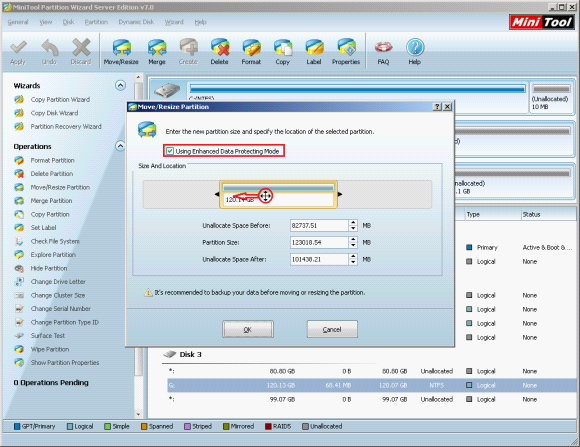Click the Type column header

tap(492, 214)
